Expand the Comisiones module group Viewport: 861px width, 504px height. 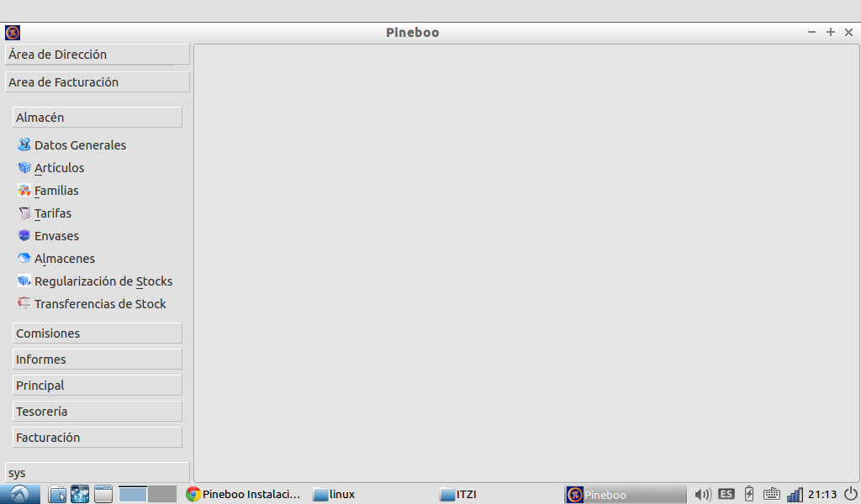98,333
